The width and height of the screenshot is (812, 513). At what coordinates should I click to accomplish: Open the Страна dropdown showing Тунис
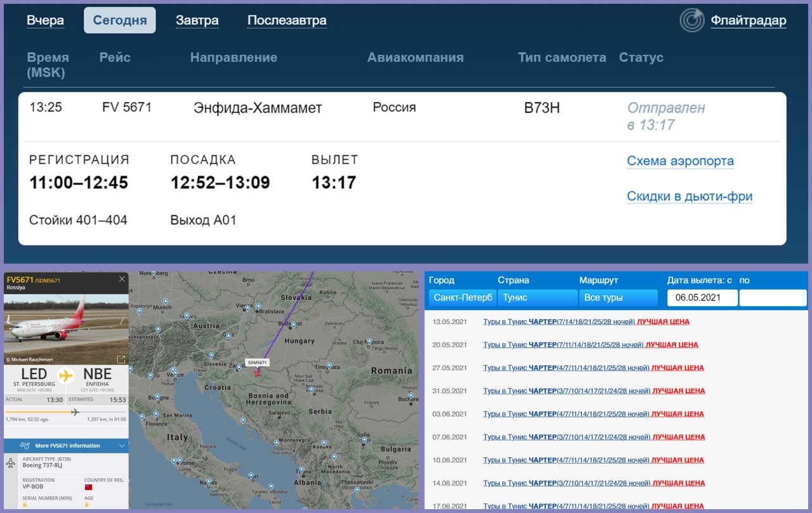pyautogui.click(x=537, y=298)
